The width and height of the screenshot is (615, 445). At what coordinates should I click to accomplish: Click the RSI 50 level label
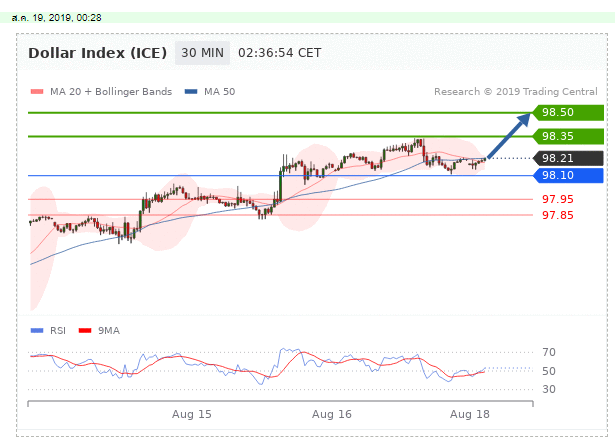[549, 371]
